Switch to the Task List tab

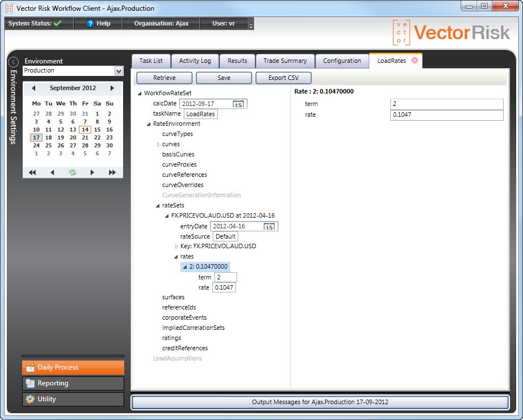[151, 61]
